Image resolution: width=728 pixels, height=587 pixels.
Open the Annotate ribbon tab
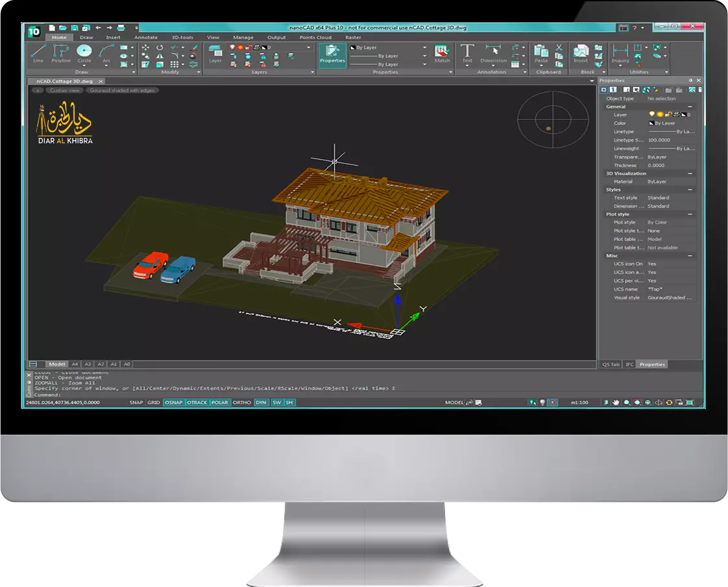(x=146, y=38)
